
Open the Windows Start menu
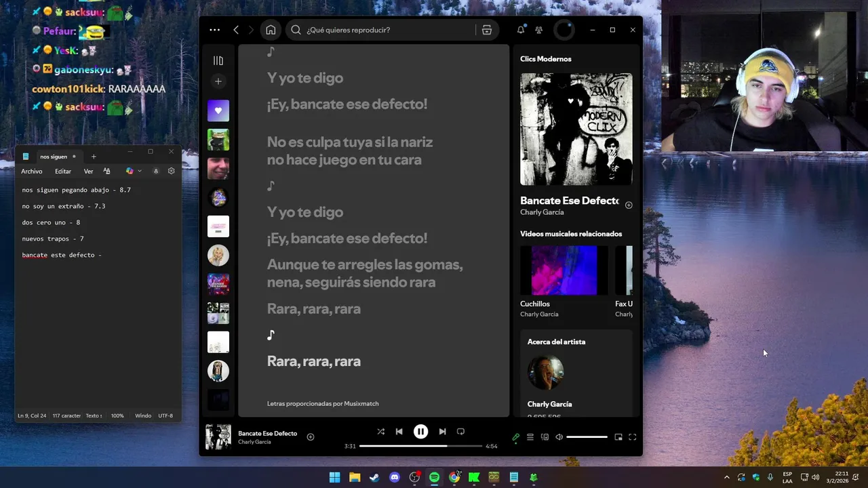click(x=334, y=477)
